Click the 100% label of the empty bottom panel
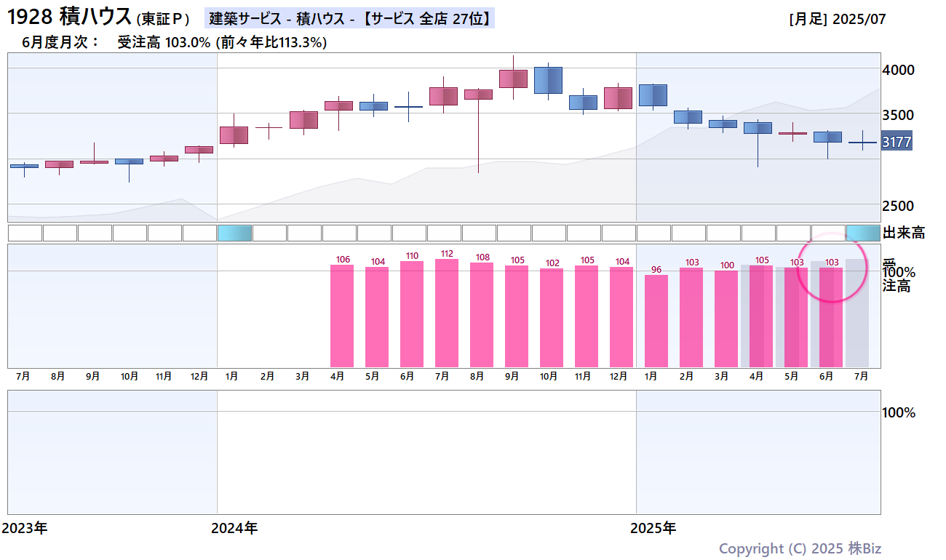The height and width of the screenshot is (560, 946). [x=899, y=412]
